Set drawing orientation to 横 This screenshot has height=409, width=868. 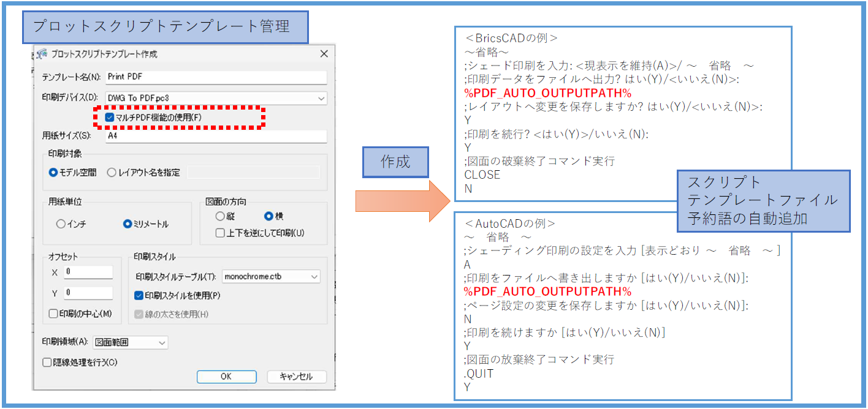pyautogui.click(x=268, y=216)
